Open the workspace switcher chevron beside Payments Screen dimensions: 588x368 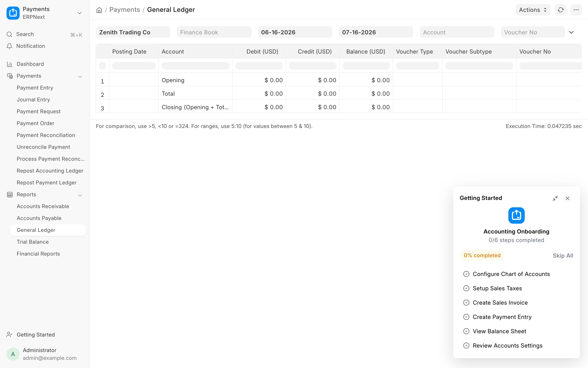click(x=79, y=13)
